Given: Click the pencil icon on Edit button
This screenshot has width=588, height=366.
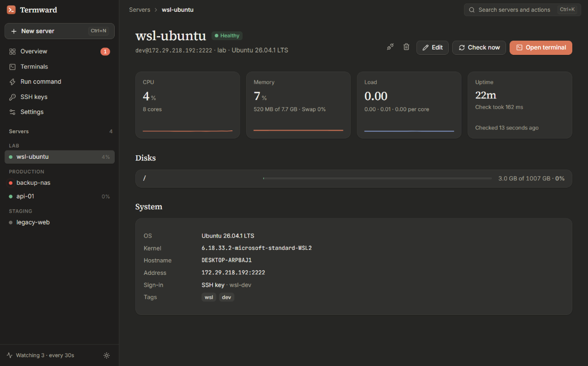Looking at the screenshot, I should [425, 48].
